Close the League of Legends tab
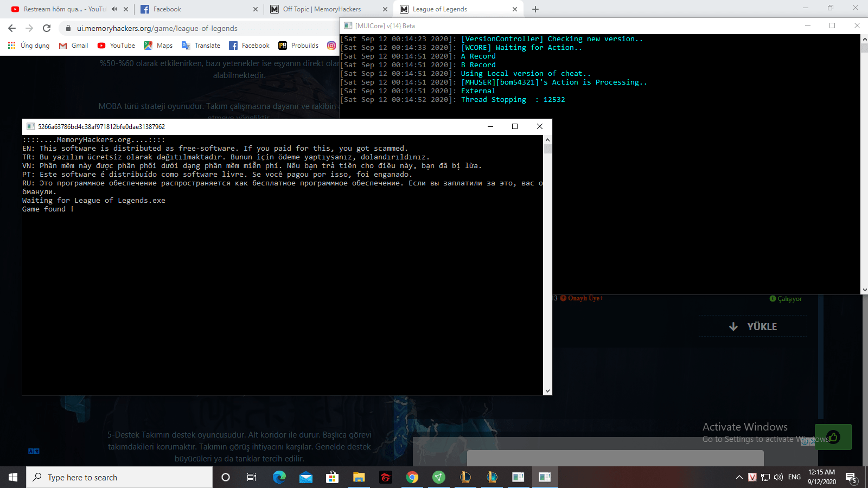 pos(515,9)
